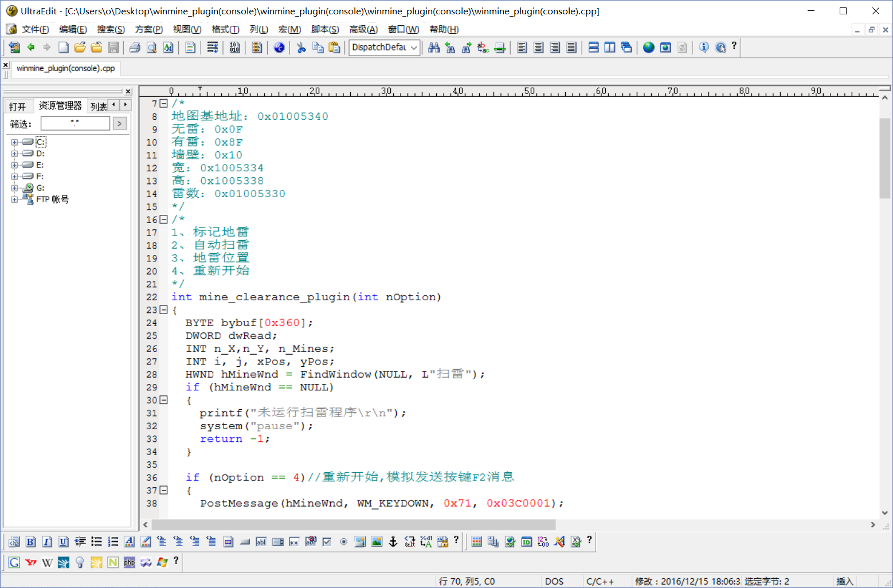
Task: Expand the D: drive tree node
Action: [14, 154]
